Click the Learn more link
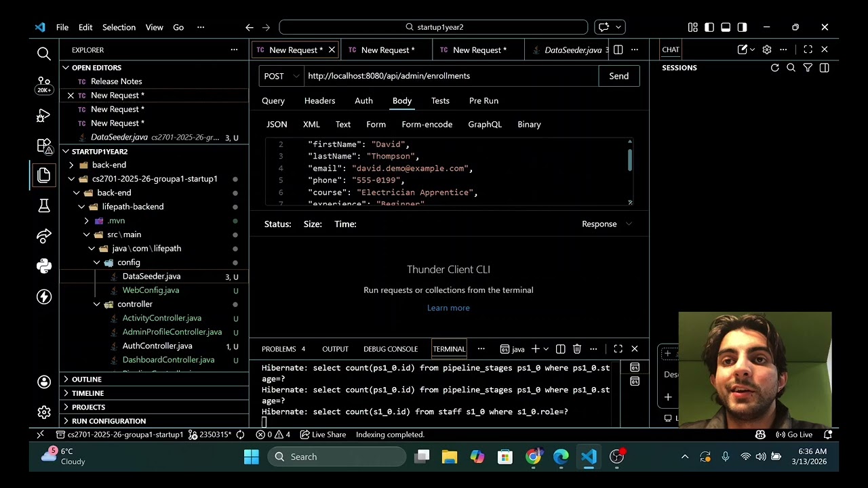Image resolution: width=868 pixels, height=488 pixels. [x=448, y=308]
